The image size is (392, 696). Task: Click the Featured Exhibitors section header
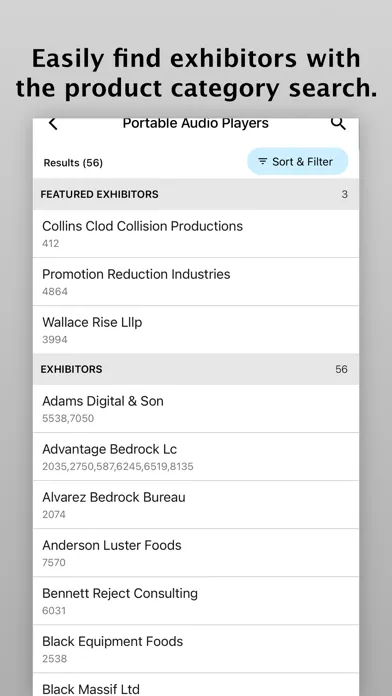(x=196, y=194)
